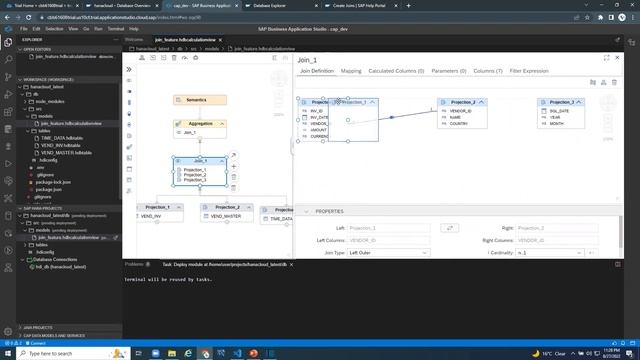Open the Problems panel tab
640x360 pixels.
coord(135,265)
